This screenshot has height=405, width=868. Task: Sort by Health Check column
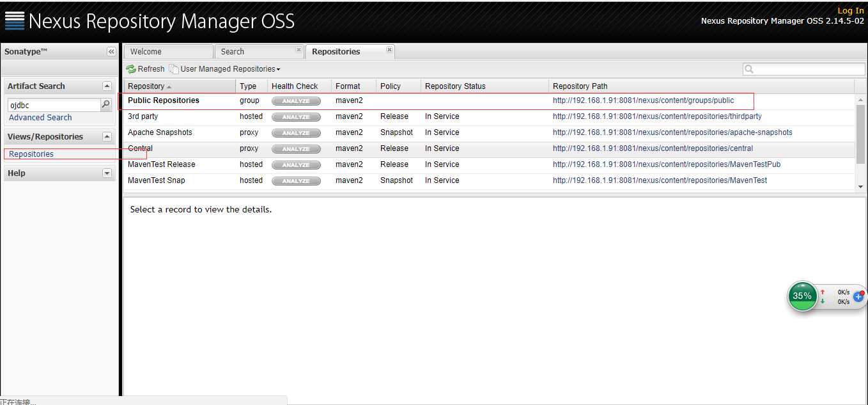299,86
